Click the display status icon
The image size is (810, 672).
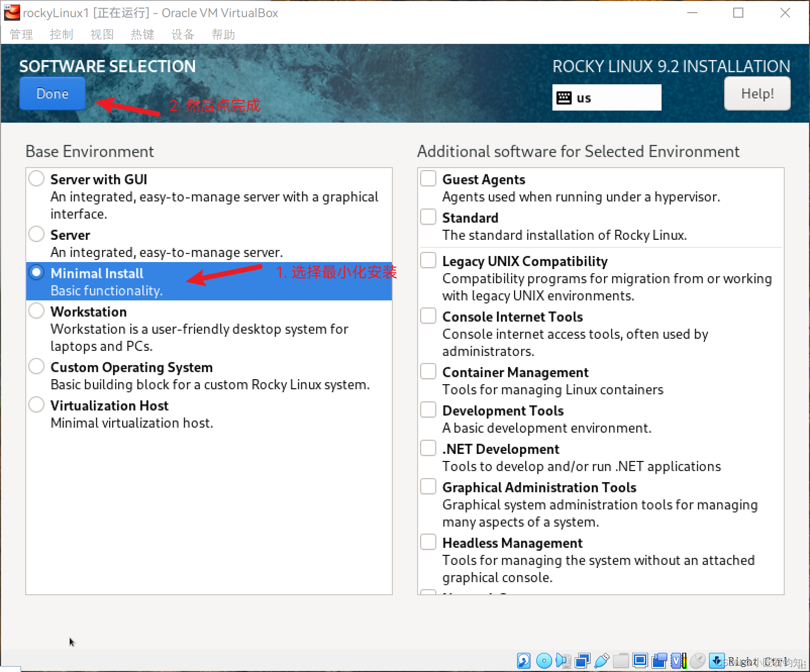(640, 660)
